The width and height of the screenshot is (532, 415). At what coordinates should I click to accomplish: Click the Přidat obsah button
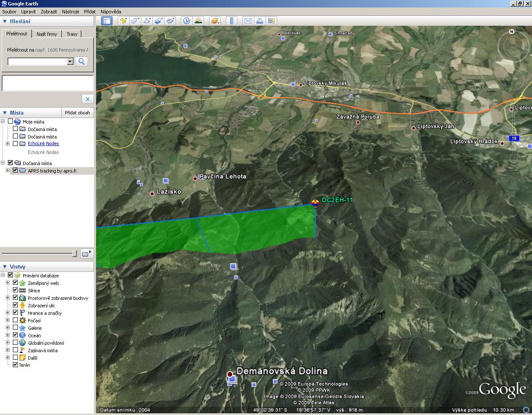(x=77, y=113)
